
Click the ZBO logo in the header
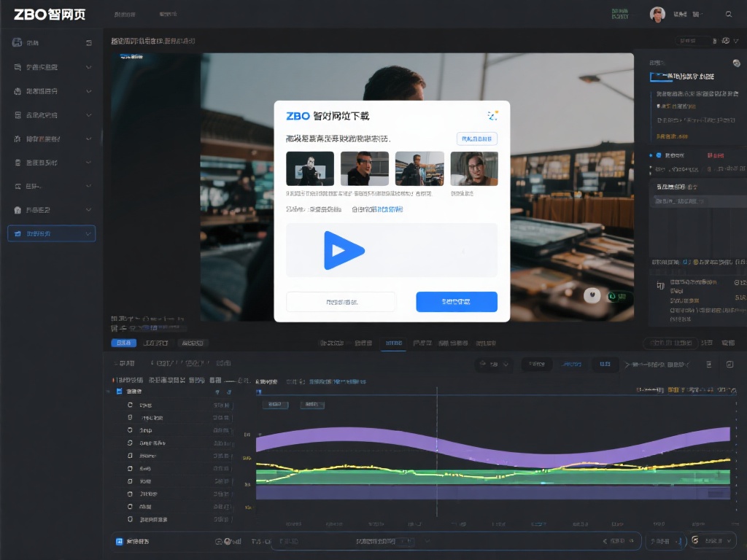pos(49,15)
